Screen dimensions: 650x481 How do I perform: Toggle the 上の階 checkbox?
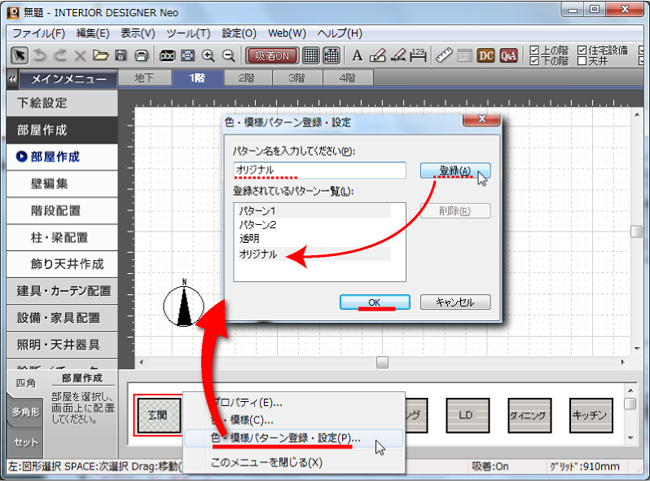pyautogui.click(x=535, y=49)
